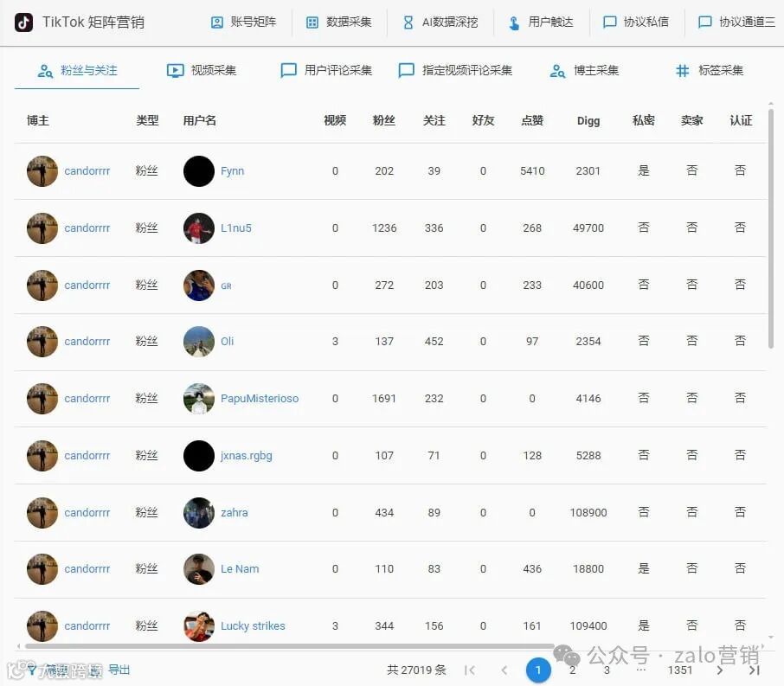The height and width of the screenshot is (686, 784).
Task: Click the 视频 column header
Action: click(x=335, y=120)
